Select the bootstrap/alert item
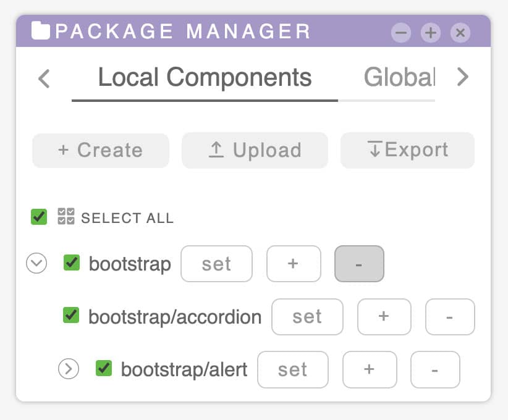Viewport: 508px width, 420px height. tap(184, 369)
